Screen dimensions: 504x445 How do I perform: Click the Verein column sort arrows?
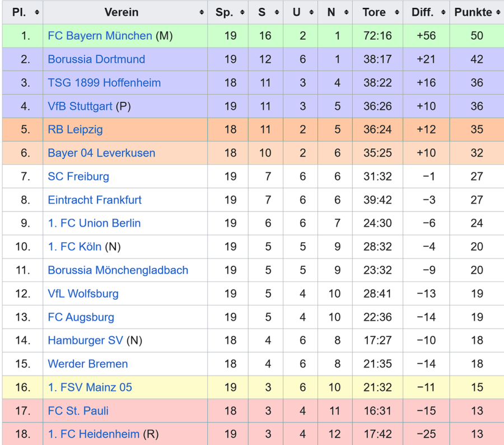pos(202,12)
